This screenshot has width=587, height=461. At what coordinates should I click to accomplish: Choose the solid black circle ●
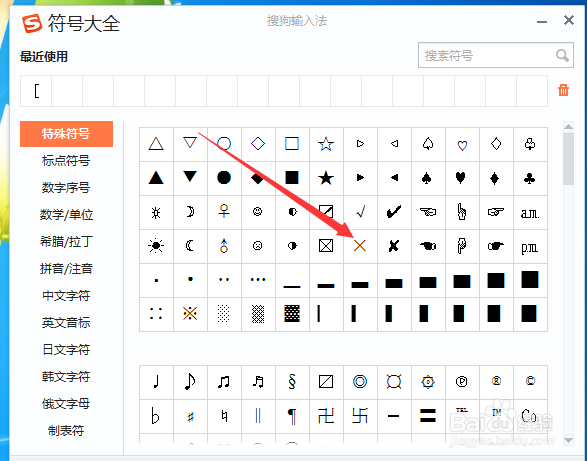click(x=224, y=178)
